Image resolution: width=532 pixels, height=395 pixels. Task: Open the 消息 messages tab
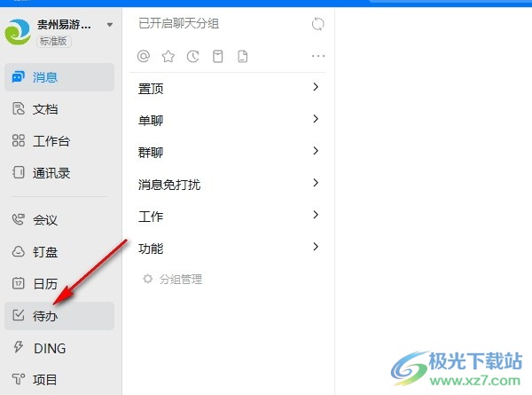[x=59, y=77]
